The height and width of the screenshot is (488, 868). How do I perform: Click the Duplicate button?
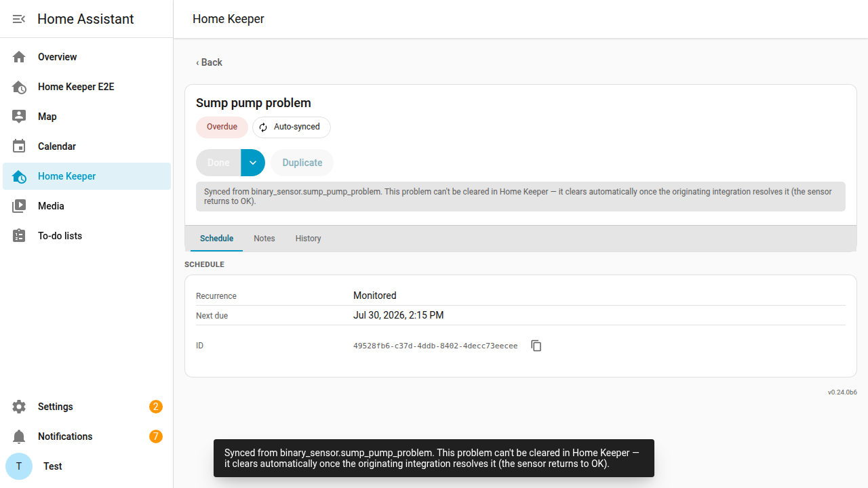tap(302, 163)
